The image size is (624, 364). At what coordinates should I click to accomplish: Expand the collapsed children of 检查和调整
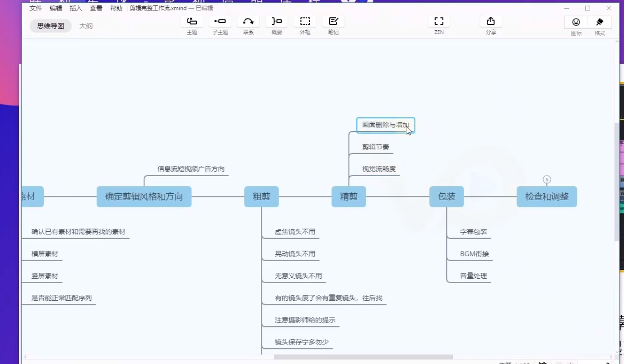547,180
